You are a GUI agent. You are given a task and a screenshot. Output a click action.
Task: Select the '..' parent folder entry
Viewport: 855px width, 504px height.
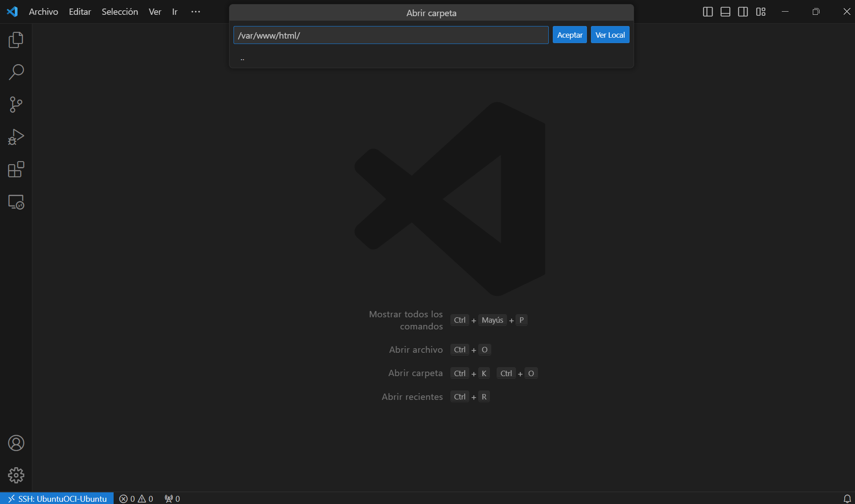click(x=431, y=58)
